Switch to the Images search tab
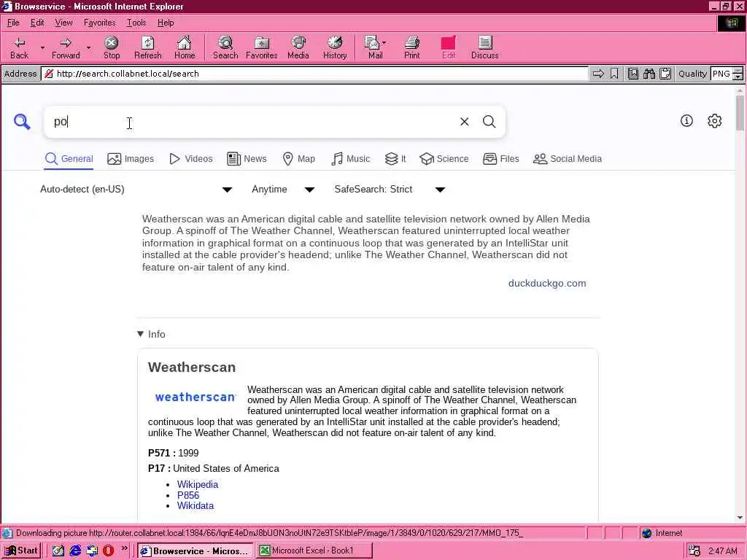Screen dimensions: 747x560 pyautogui.click(x=131, y=159)
